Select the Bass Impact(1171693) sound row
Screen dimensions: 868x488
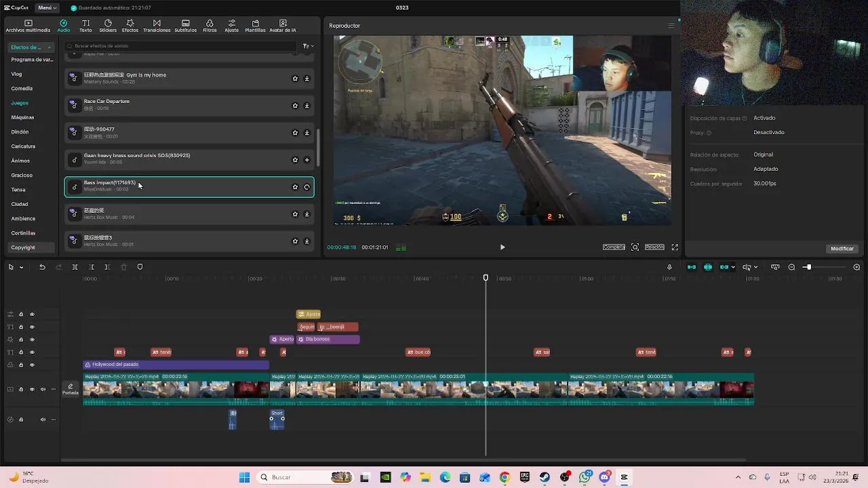[189, 187]
